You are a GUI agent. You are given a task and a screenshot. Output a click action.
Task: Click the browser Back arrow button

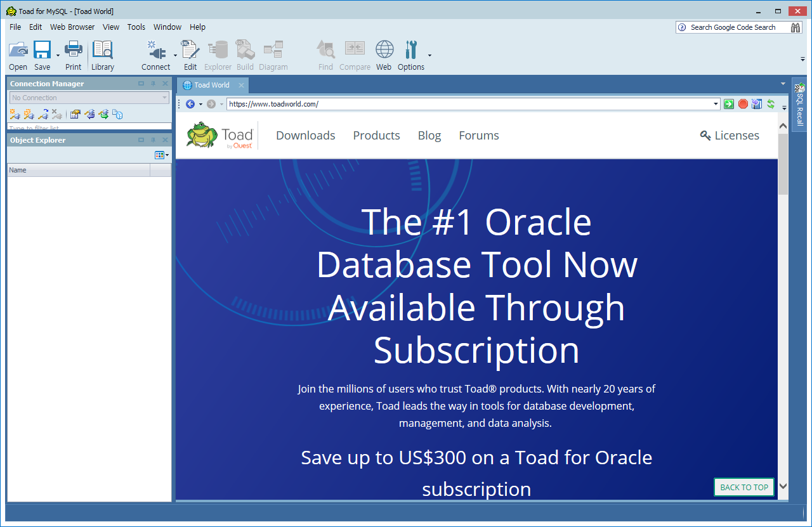click(190, 104)
